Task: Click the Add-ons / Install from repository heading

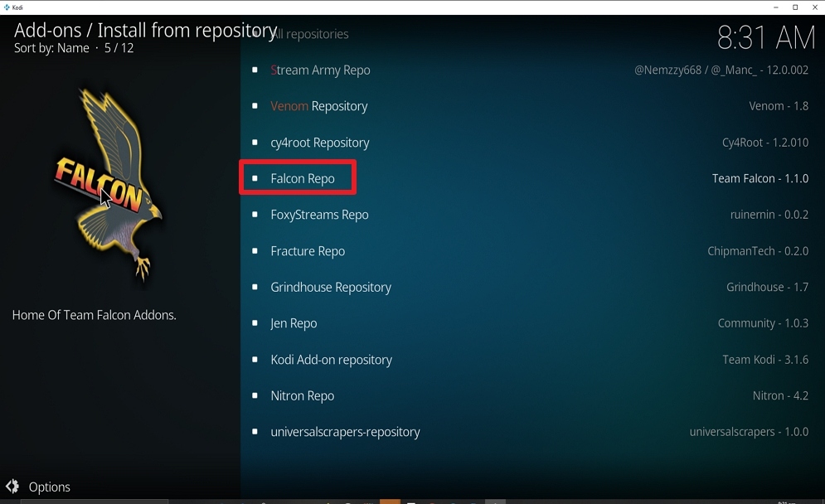Action: click(145, 31)
